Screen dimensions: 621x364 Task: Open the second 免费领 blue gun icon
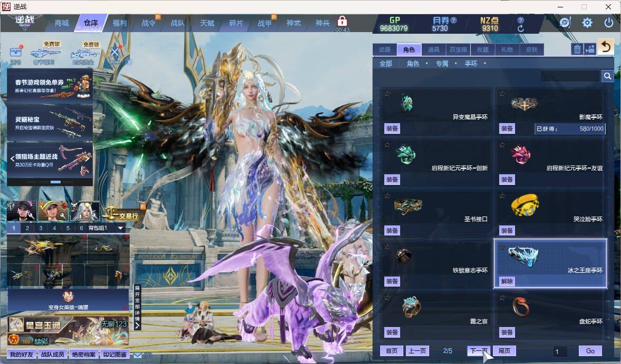(85, 53)
